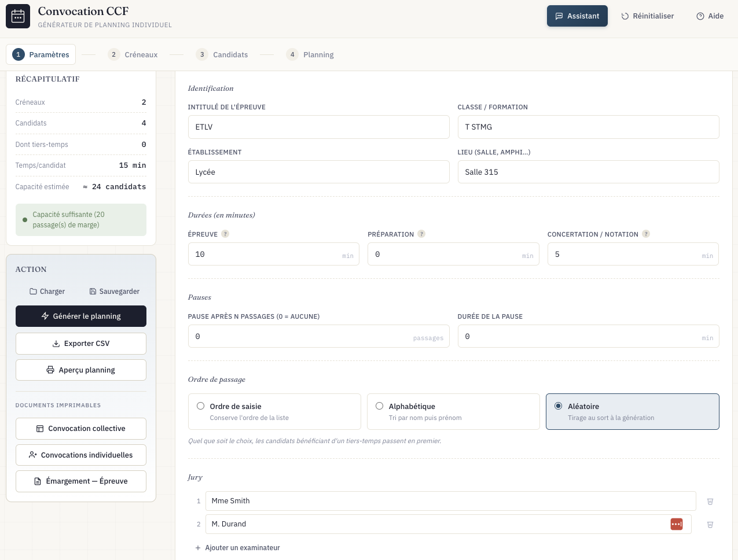Click the red icon in M. Durand field

point(676,524)
